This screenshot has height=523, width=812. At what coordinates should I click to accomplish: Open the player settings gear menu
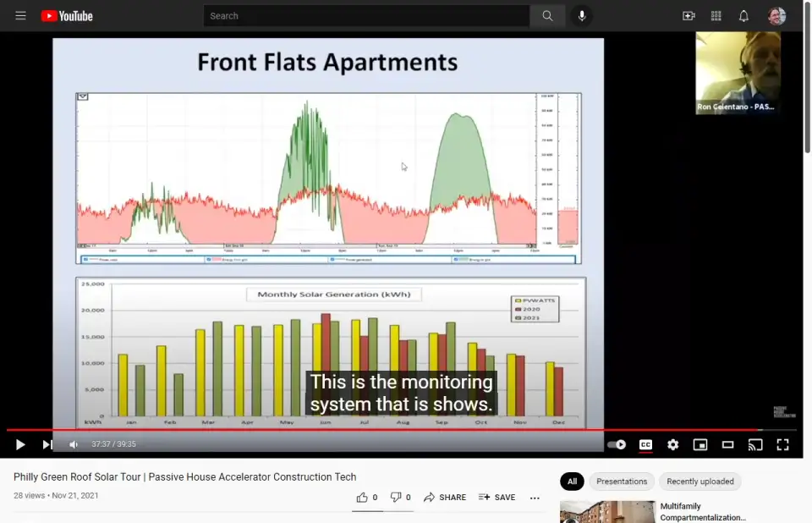pyautogui.click(x=672, y=444)
